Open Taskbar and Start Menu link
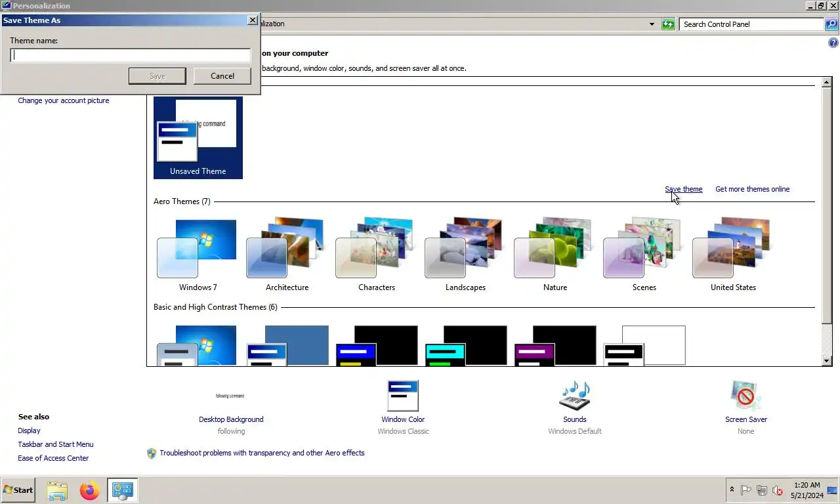Image resolution: width=840 pixels, height=504 pixels. point(56,444)
